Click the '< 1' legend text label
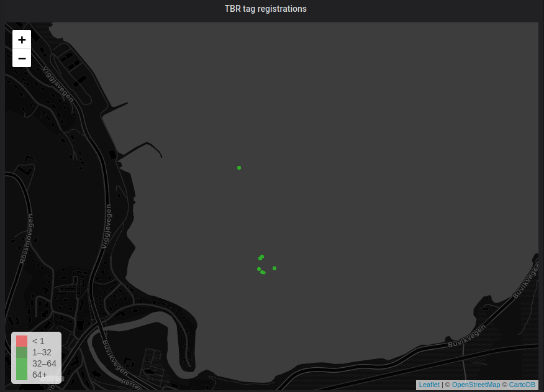This screenshot has height=392, width=544. point(39,341)
